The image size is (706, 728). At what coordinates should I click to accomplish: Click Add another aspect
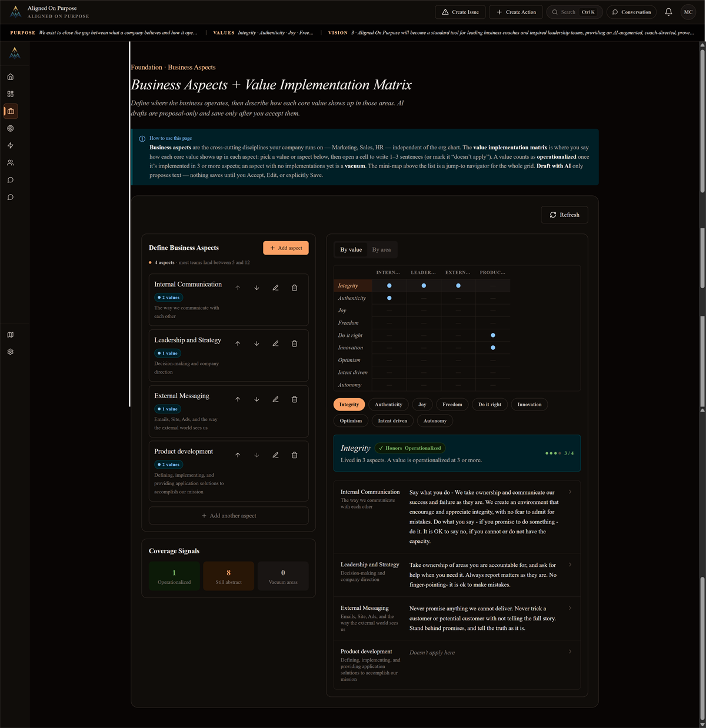pyautogui.click(x=229, y=516)
